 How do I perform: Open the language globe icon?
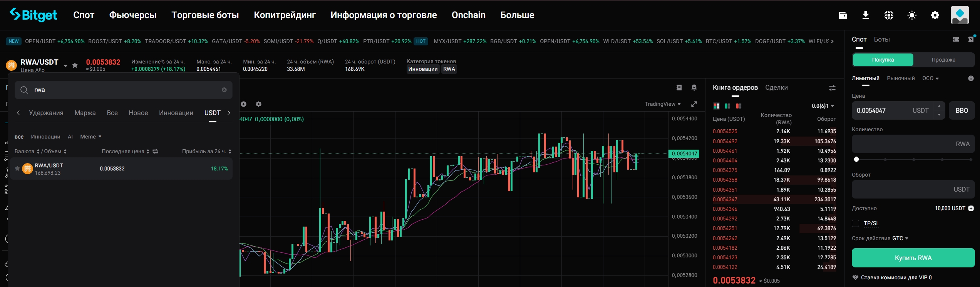coord(889,15)
